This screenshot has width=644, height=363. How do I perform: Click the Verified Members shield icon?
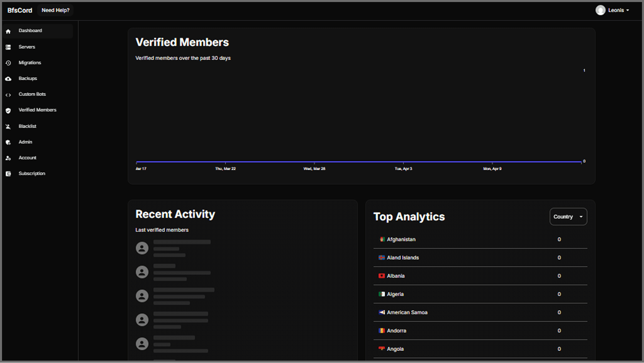(8, 110)
